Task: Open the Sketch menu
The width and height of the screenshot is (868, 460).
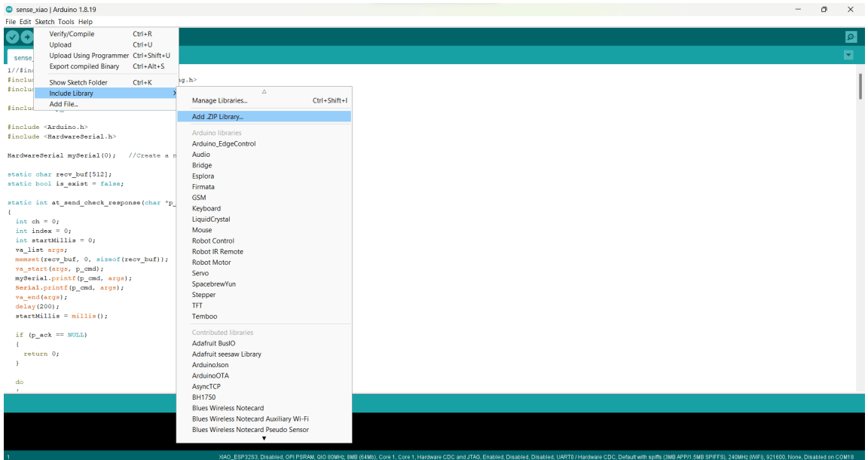Action: pos(45,22)
